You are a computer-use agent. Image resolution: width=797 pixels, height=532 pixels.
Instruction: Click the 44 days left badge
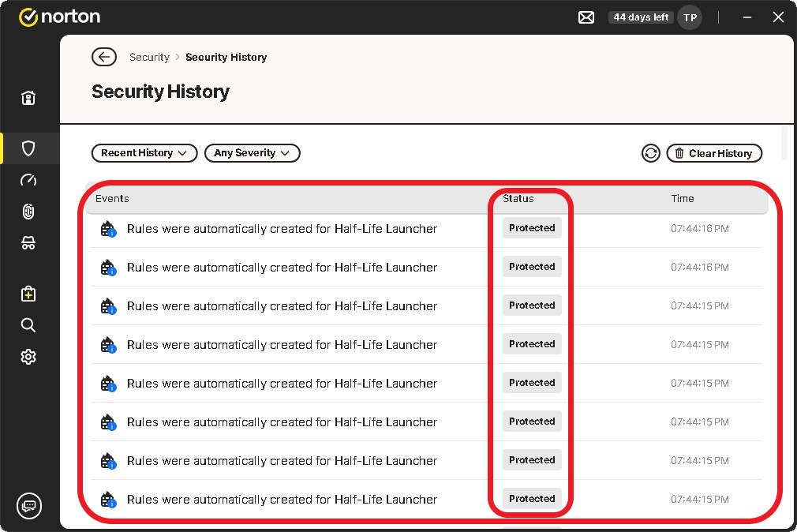click(x=641, y=17)
